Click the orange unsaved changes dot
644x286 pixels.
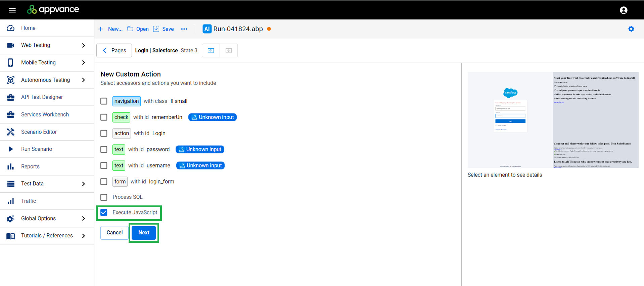[x=269, y=29]
